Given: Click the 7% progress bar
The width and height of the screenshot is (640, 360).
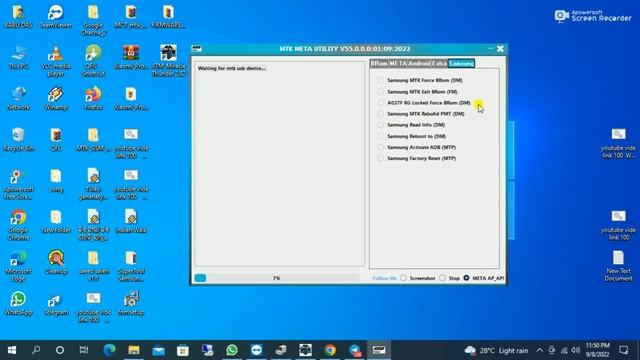Looking at the screenshot, I should point(277,278).
